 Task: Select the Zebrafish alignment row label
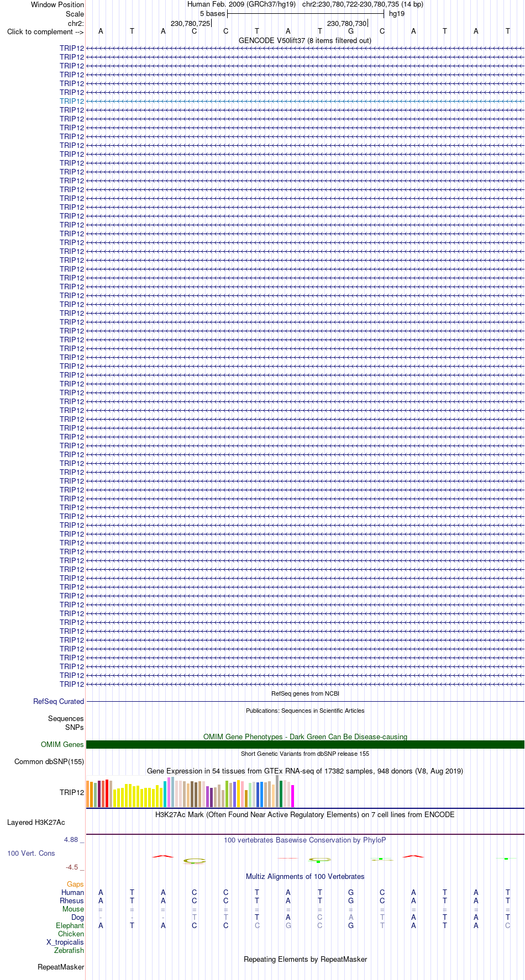click(69, 950)
